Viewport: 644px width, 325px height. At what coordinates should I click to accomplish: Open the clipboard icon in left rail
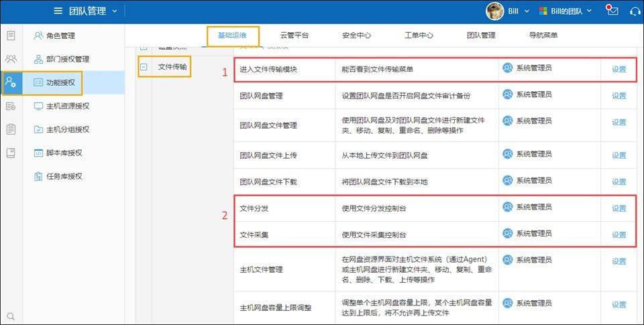tap(11, 129)
